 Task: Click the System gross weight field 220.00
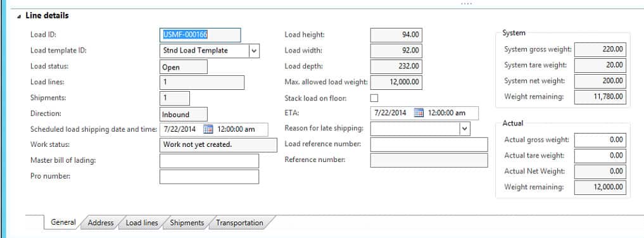click(x=600, y=49)
